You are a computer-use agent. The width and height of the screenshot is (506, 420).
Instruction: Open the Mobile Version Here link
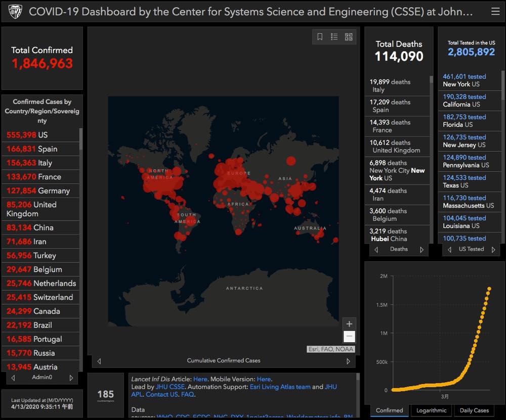tap(264, 379)
